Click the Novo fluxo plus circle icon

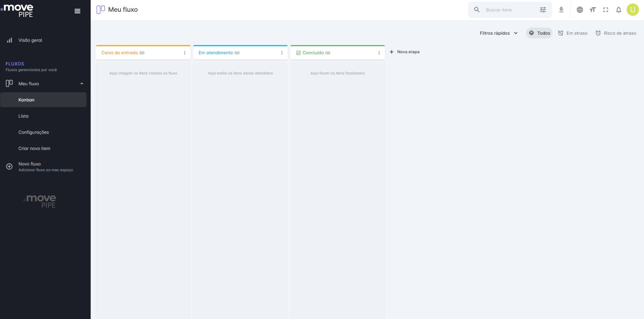click(9, 166)
